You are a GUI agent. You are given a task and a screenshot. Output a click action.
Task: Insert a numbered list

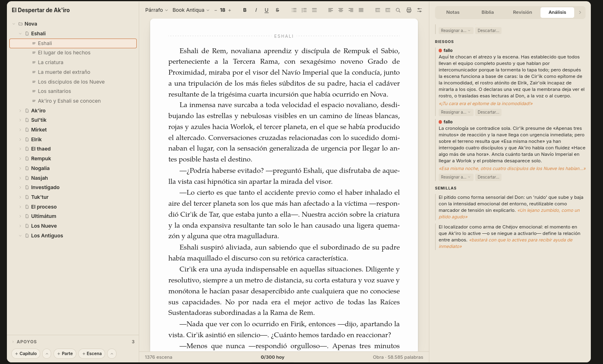click(304, 10)
